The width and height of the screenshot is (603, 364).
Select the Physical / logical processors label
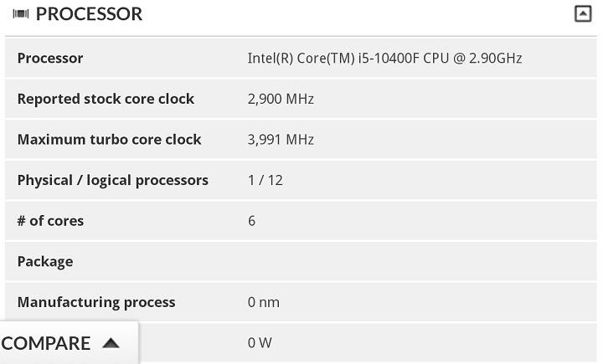coord(112,180)
